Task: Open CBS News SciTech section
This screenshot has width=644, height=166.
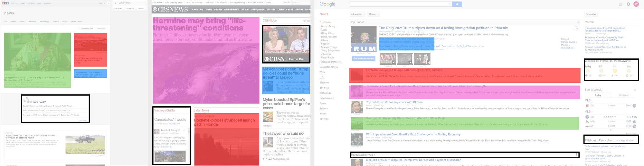Action: pos(271,10)
